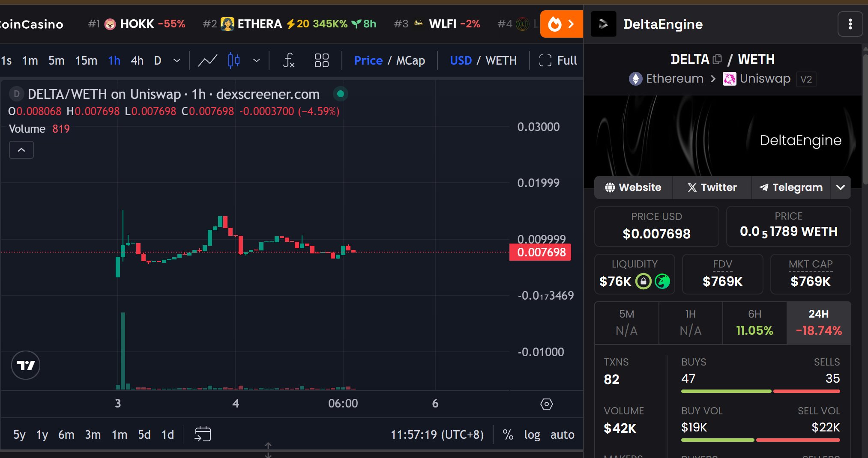Click the ETHERA token avatar
Screen dimensions: 868x458
tap(227, 24)
